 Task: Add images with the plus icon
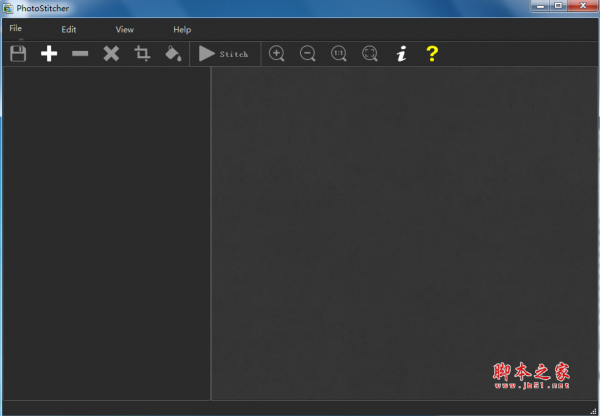[49, 54]
